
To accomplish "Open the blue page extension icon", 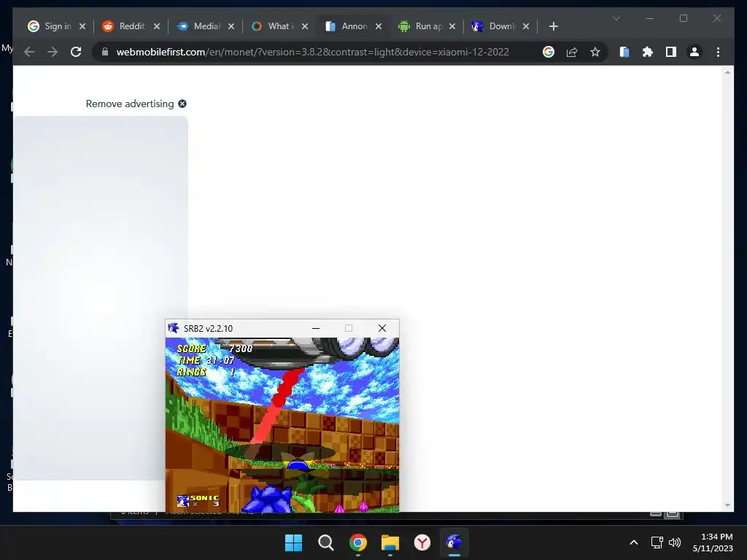I will click(624, 52).
